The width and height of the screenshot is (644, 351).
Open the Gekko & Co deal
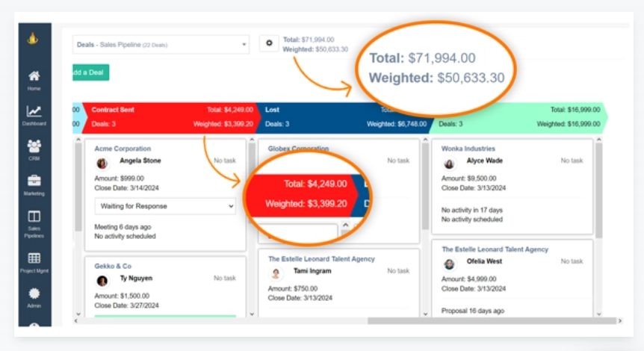click(x=113, y=266)
